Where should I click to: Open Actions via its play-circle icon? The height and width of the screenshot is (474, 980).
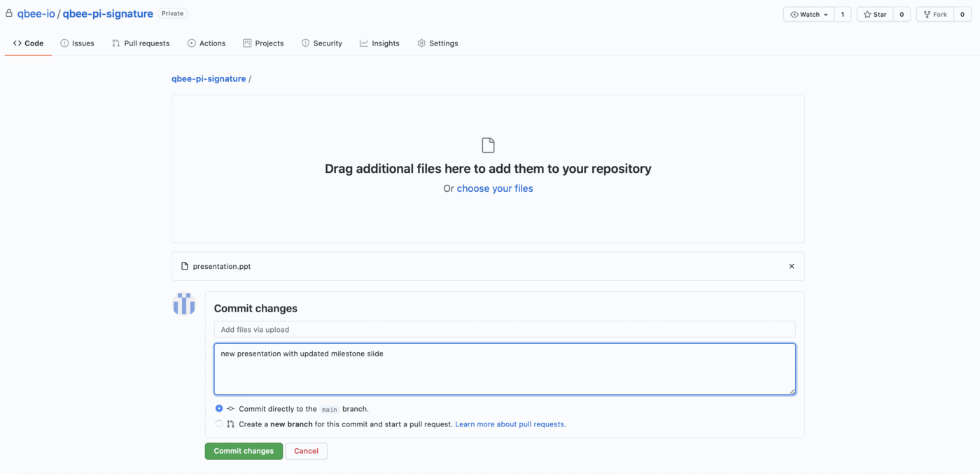coord(190,43)
